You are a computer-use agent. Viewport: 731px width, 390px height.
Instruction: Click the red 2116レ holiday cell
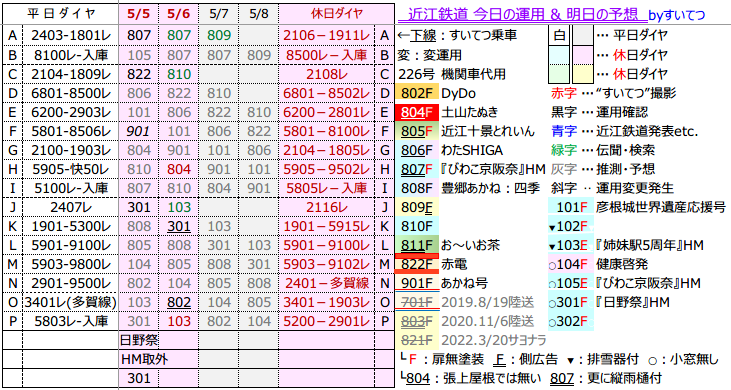(x=326, y=207)
